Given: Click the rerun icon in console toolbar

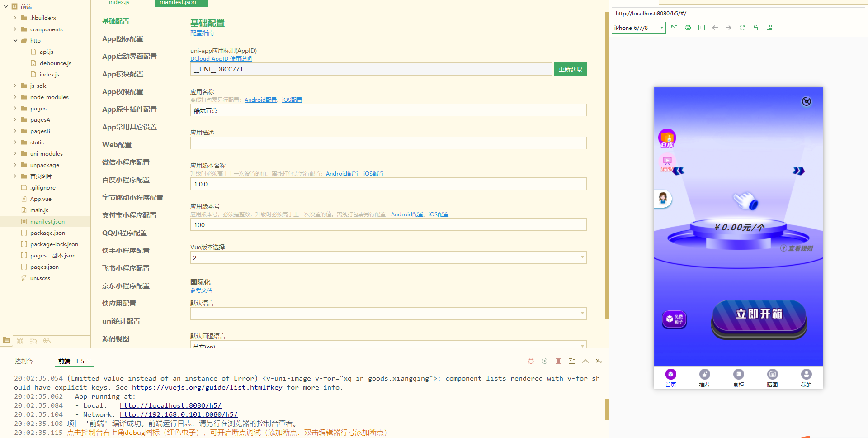Looking at the screenshot, I should pos(545,361).
